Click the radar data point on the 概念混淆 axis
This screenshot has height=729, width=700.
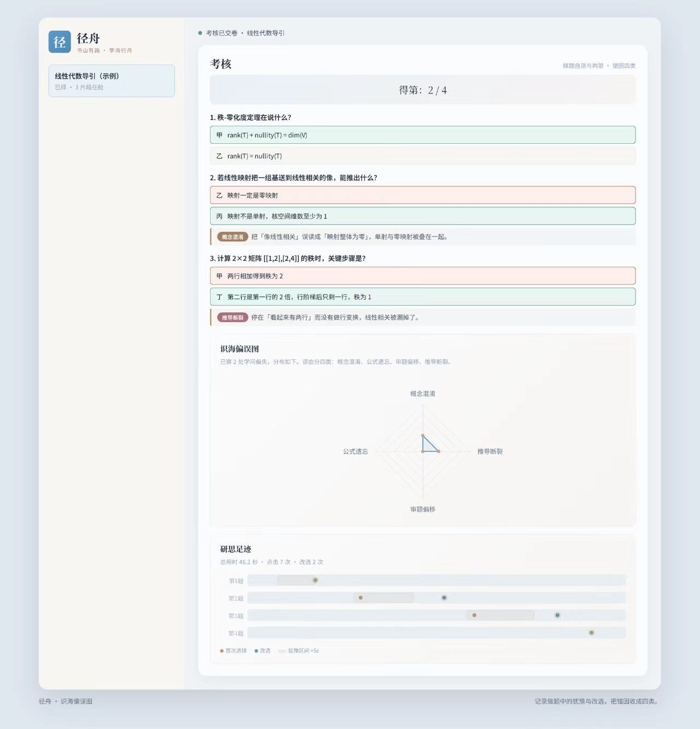pos(423,436)
